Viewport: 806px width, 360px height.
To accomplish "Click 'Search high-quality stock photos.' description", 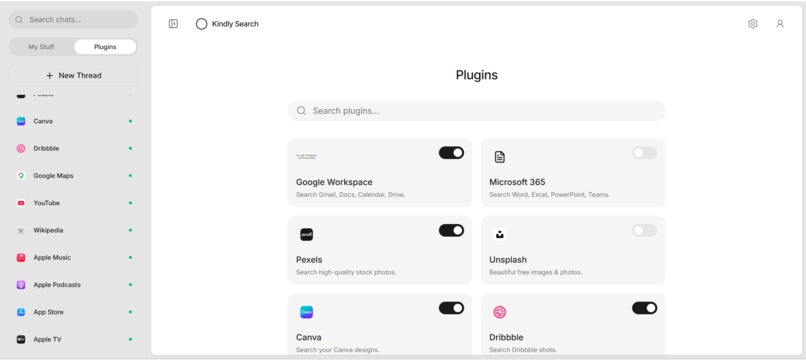I will click(346, 273).
